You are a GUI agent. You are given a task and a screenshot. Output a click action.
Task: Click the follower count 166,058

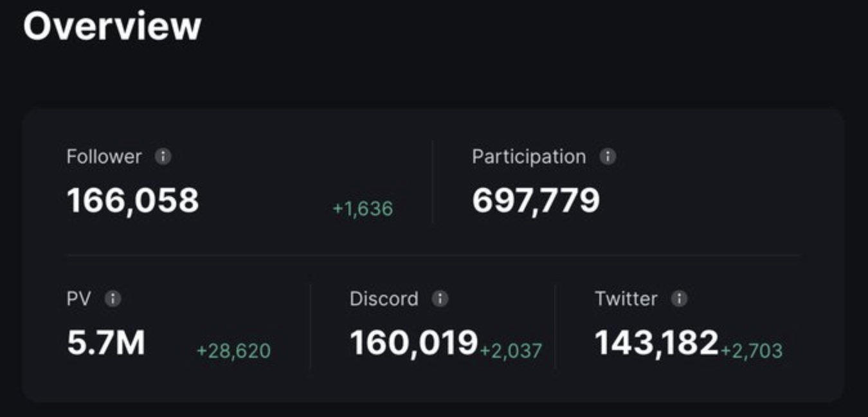[x=133, y=200]
